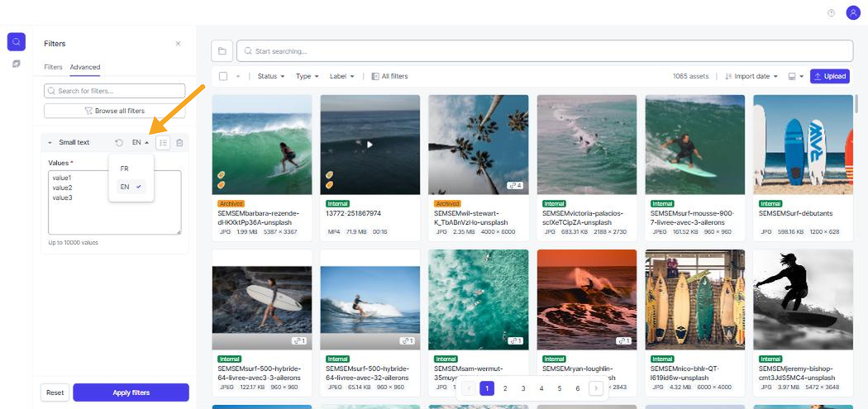Open folder browser icon beside search bar
Image resolution: width=868 pixels, height=409 pixels.
click(x=222, y=51)
